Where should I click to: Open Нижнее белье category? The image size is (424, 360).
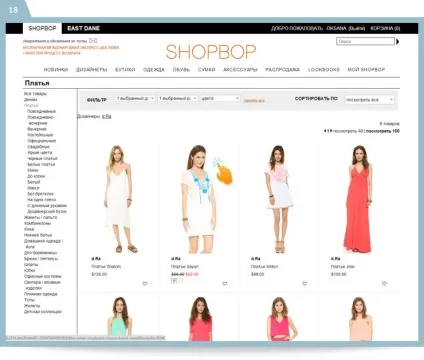pyautogui.click(x=38, y=235)
